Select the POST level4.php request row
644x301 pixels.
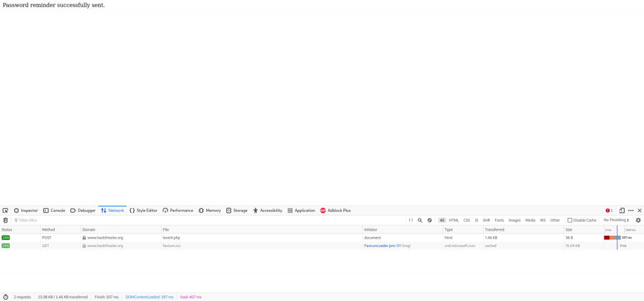coord(189,238)
